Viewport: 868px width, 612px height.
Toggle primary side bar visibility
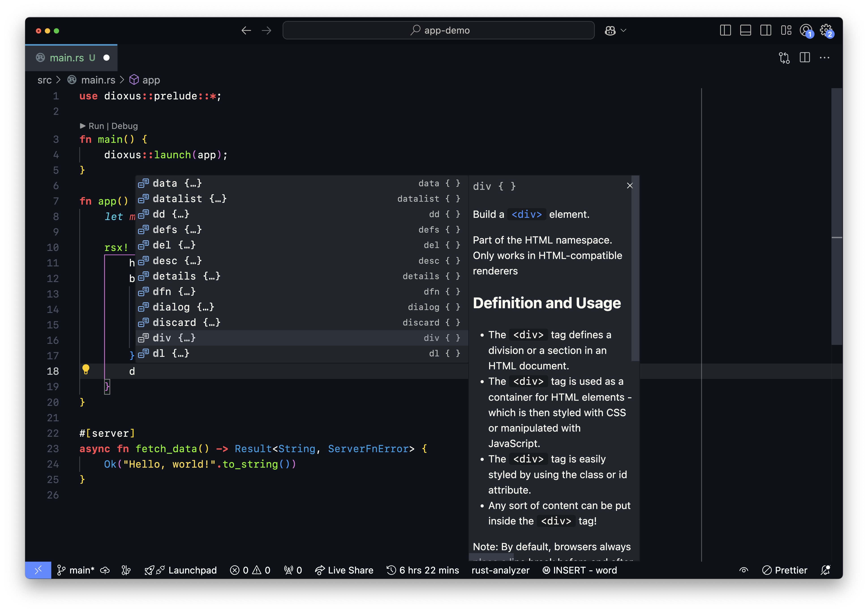click(725, 30)
